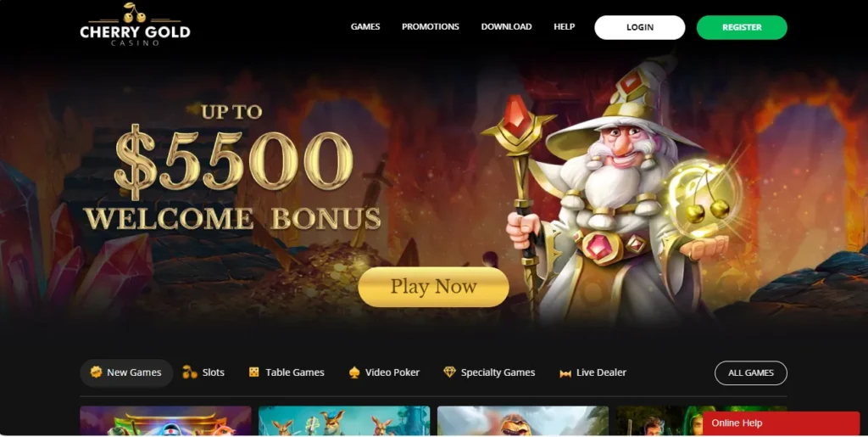Open the Games menu item
The width and height of the screenshot is (868, 437).
365,26
